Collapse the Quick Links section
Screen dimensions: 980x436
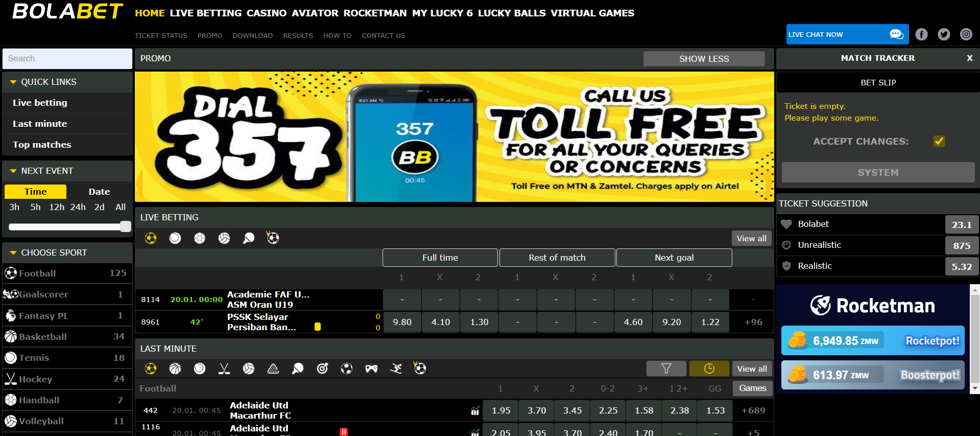[13, 82]
